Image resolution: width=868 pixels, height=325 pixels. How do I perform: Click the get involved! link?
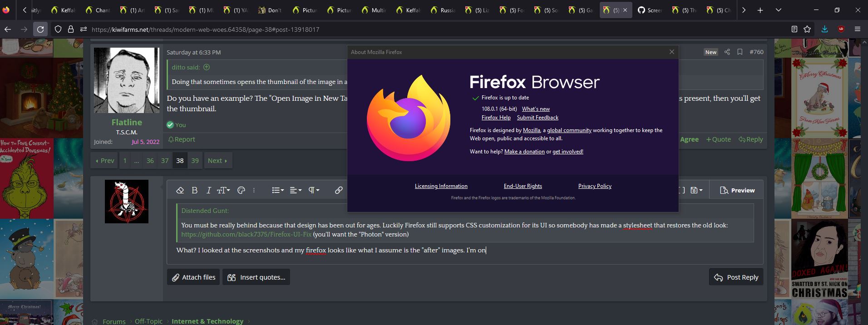(568, 152)
